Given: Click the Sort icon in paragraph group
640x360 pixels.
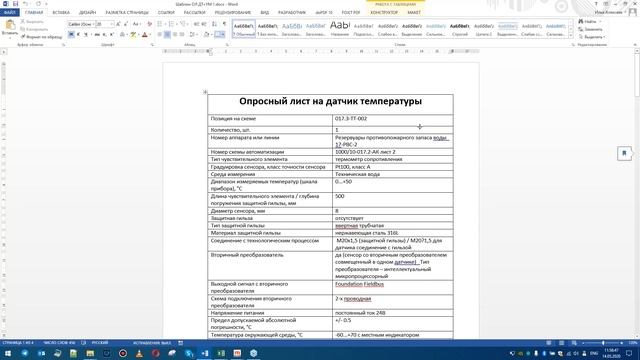Looking at the screenshot, I should (x=214, y=24).
